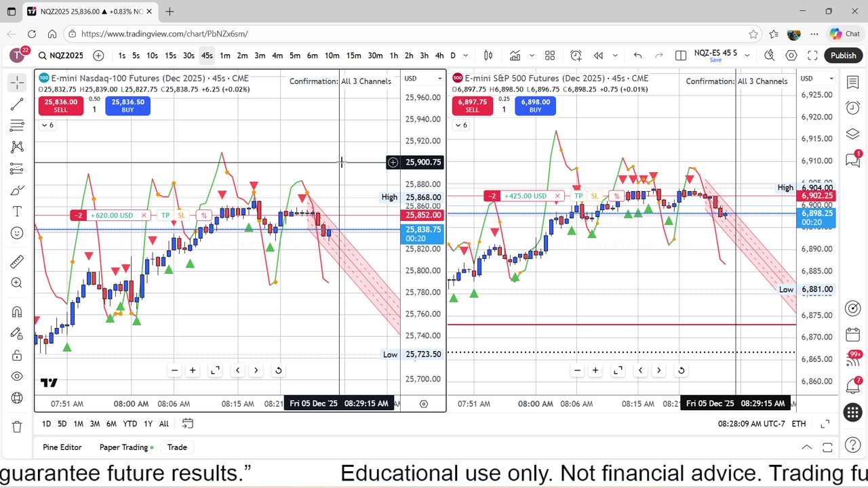Screen dimensions: 868x488
Task: Open indicator templates
Action: pos(550,56)
